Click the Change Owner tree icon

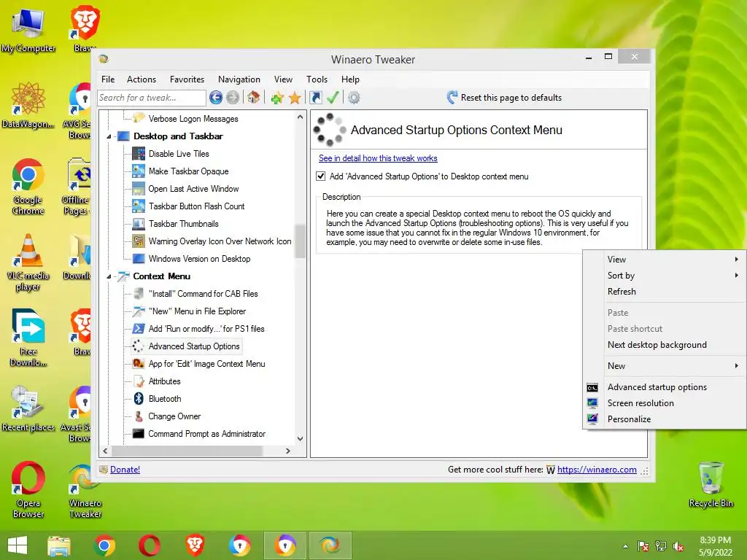click(x=139, y=416)
